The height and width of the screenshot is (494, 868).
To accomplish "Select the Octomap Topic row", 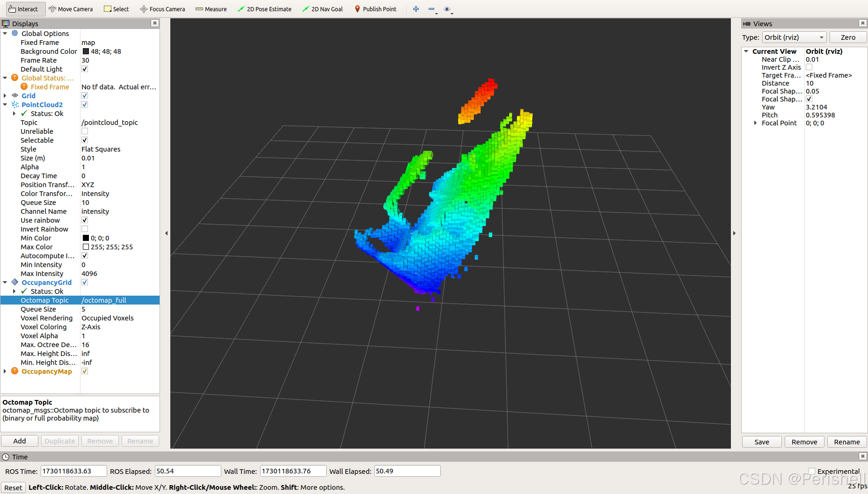I will pos(80,300).
